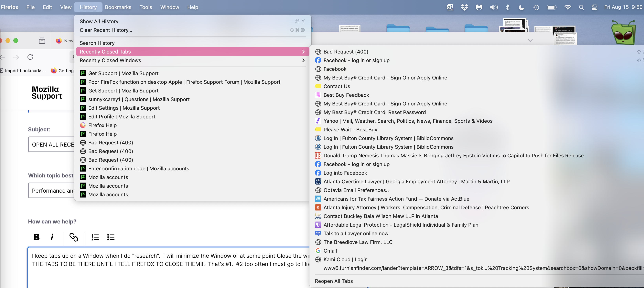Click Reopen All Tabs
Image resolution: width=644 pixels, height=288 pixels.
pyautogui.click(x=334, y=281)
